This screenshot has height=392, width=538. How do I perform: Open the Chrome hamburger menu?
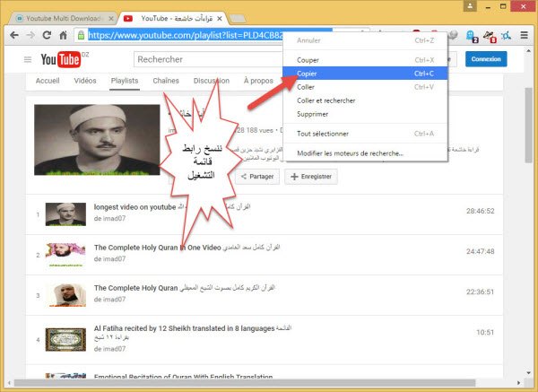[524, 35]
